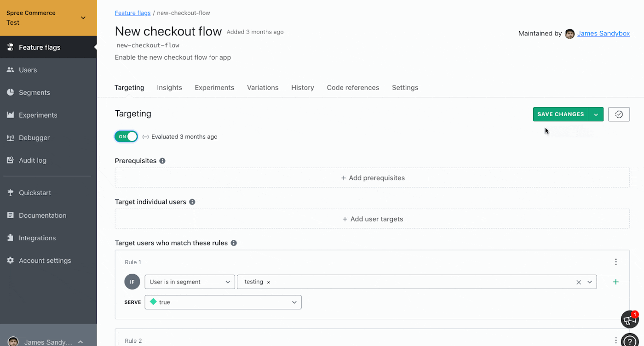
Task: Open the Serve true variation dropdown
Action: [223, 302]
